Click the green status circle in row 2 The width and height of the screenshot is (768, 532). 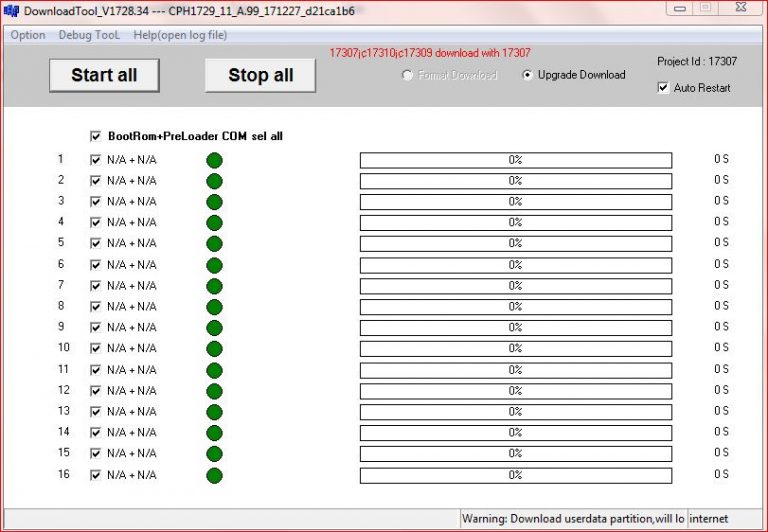click(x=214, y=181)
